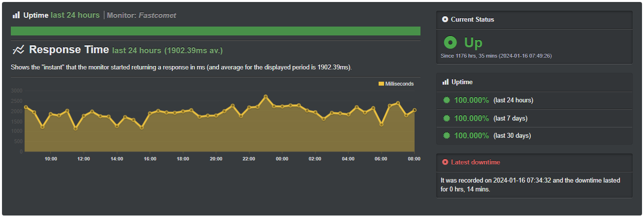The height and width of the screenshot is (217, 644).
Task: Click the green badge beside last 30 days uptime
Action: point(447,135)
